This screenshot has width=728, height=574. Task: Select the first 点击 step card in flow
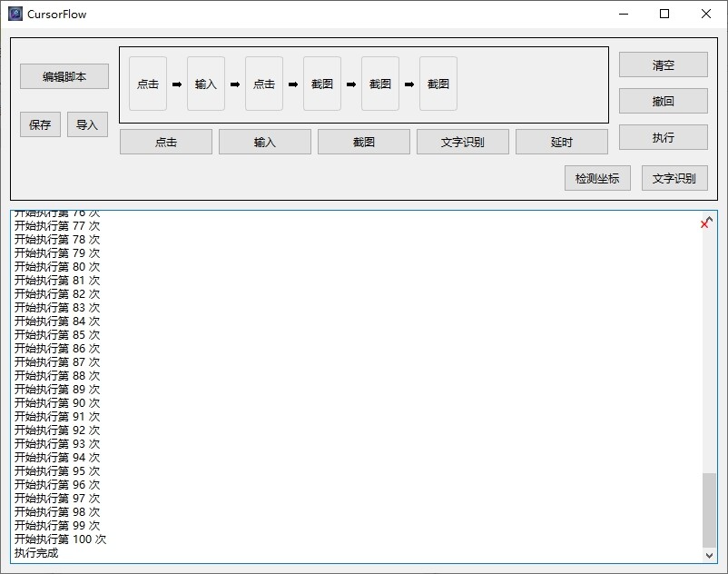pyautogui.click(x=148, y=84)
